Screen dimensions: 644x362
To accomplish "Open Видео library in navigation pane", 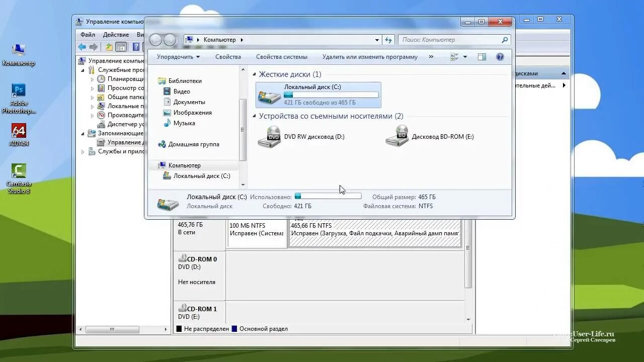I will [182, 92].
